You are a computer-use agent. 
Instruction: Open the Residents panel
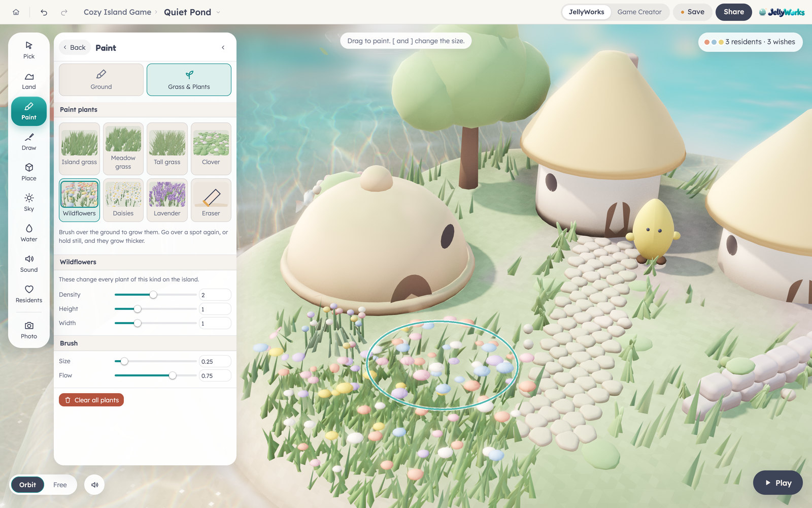point(29,294)
